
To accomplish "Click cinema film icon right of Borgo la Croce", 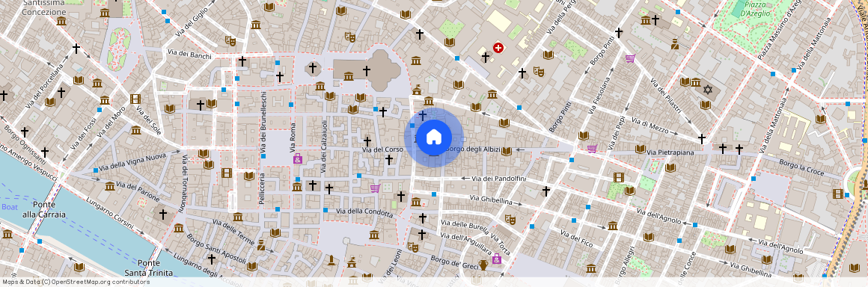I will tap(837, 194).
